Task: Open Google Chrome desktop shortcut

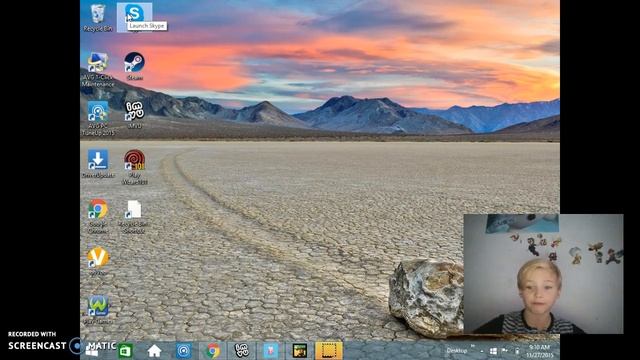Action: (x=98, y=216)
